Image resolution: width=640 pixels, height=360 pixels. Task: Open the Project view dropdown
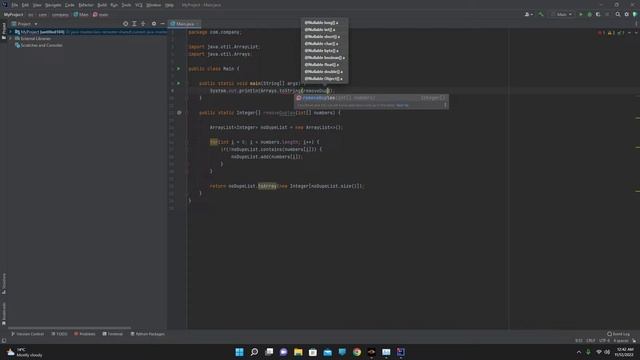click(x=24, y=24)
